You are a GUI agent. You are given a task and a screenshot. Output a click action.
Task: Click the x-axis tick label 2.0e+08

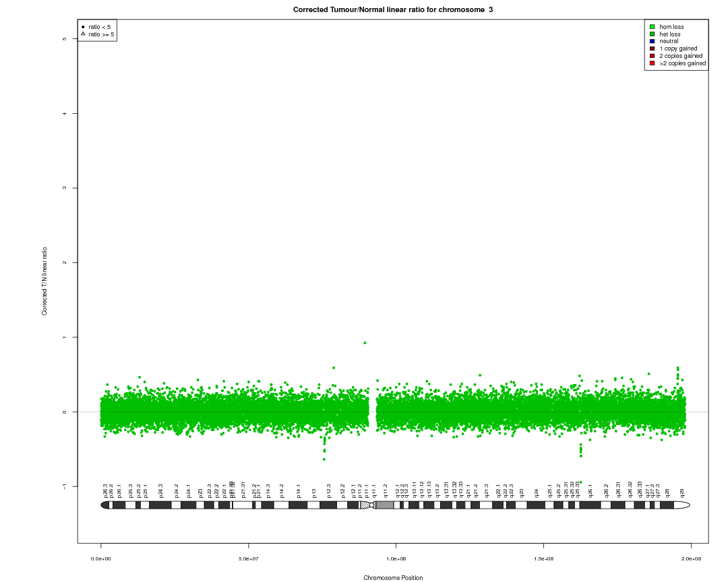point(692,559)
